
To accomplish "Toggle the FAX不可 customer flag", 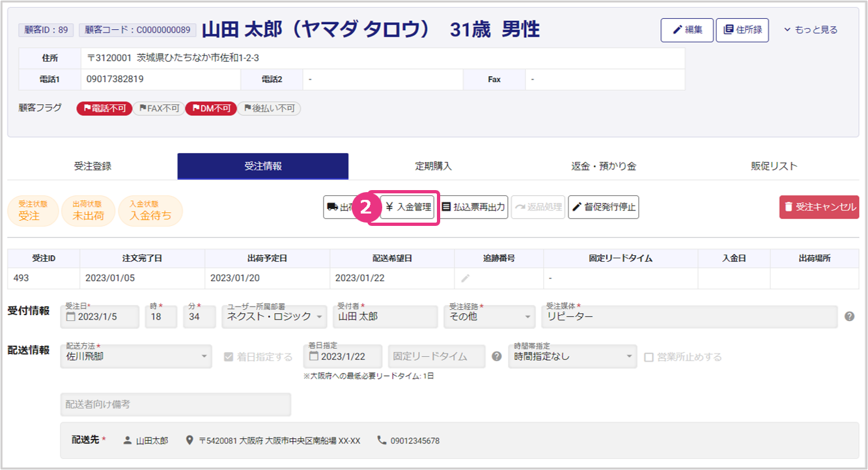I will pos(158,109).
